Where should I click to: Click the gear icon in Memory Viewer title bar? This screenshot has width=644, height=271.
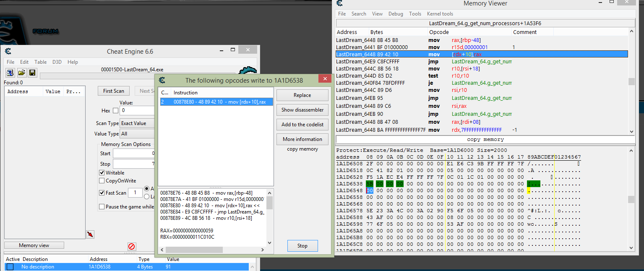[339, 3]
